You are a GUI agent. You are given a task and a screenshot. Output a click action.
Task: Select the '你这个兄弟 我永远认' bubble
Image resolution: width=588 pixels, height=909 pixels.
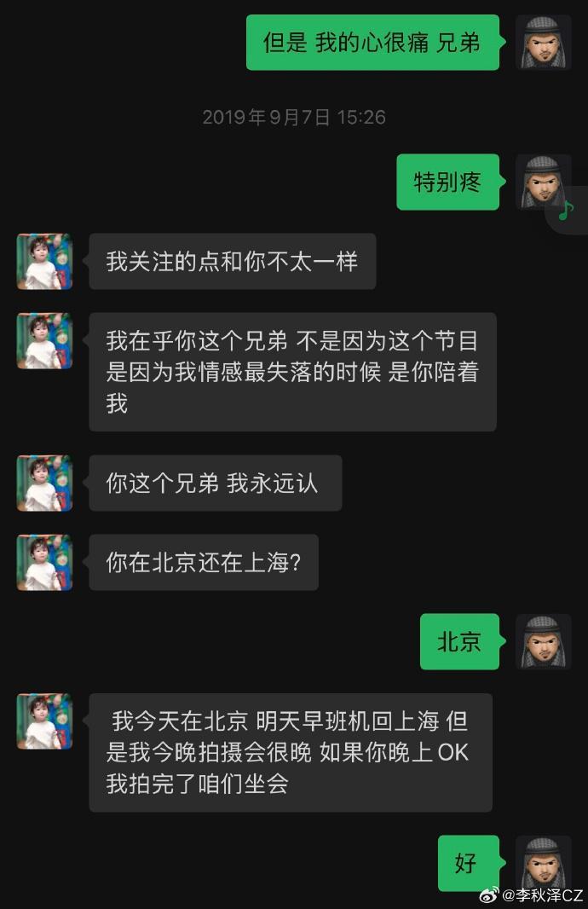[x=216, y=483]
